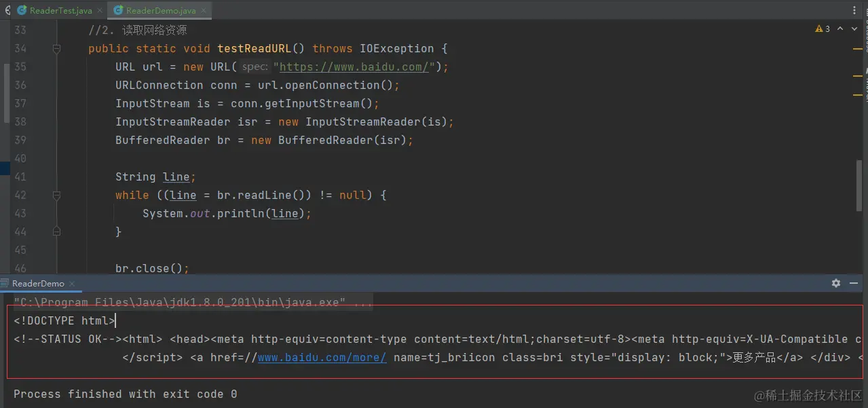Viewport: 868px width, 408px height.
Task: Click 'Process finished with exit code 0'
Action: [126, 394]
